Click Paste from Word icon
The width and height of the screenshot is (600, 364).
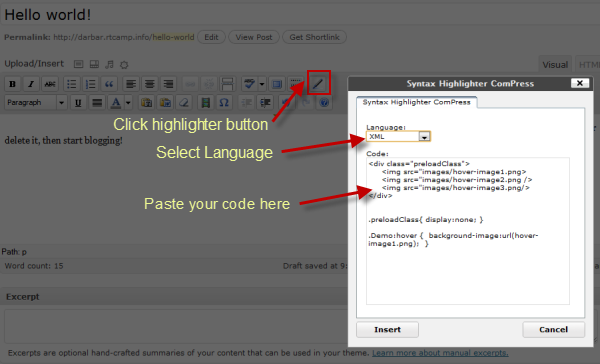[x=165, y=103]
